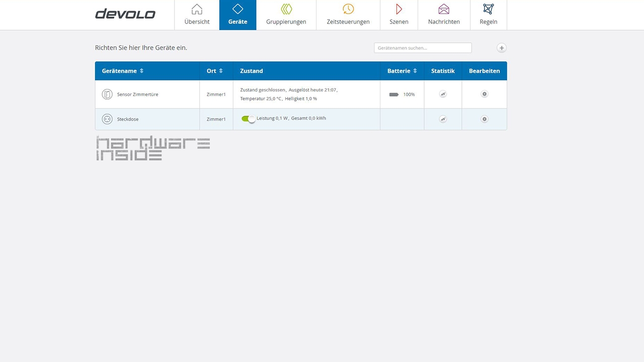The height and width of the screenshot is (362, 644).
Task: Click the plus icon to add device
Action: click(502, 48)
